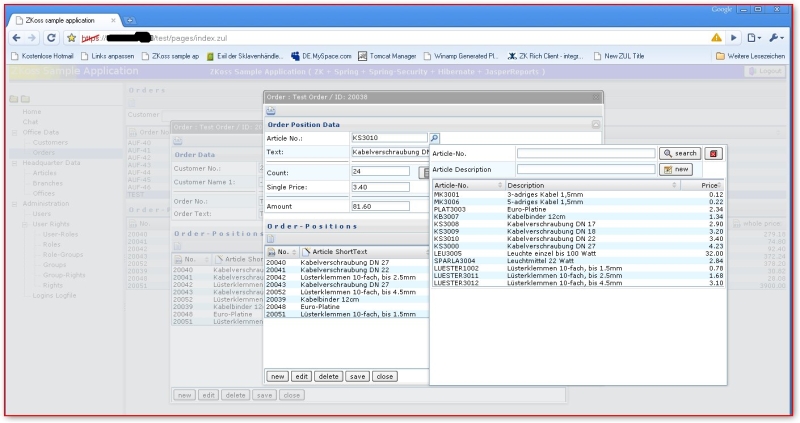Click the Article Description search field

coord(585,169)
